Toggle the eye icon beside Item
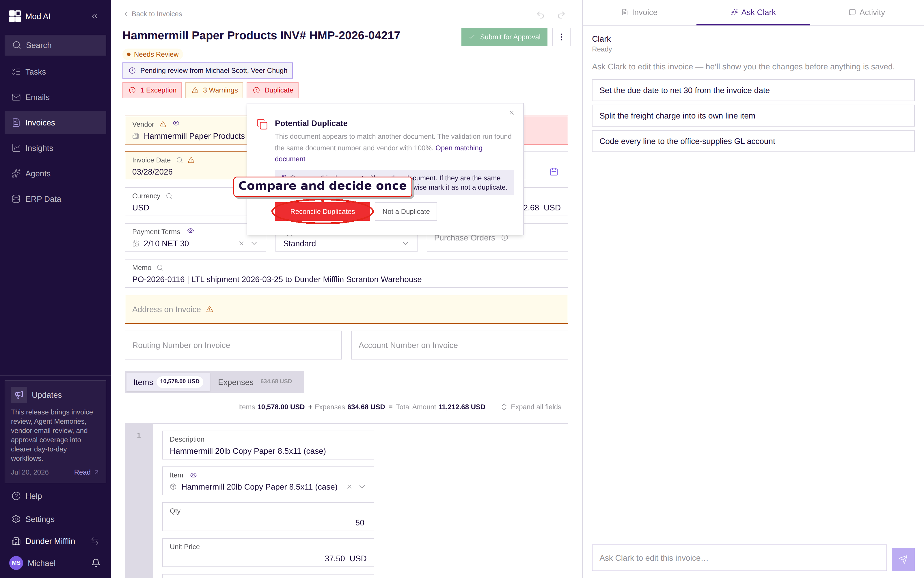The image size is (924, 578). click(193, 475)
